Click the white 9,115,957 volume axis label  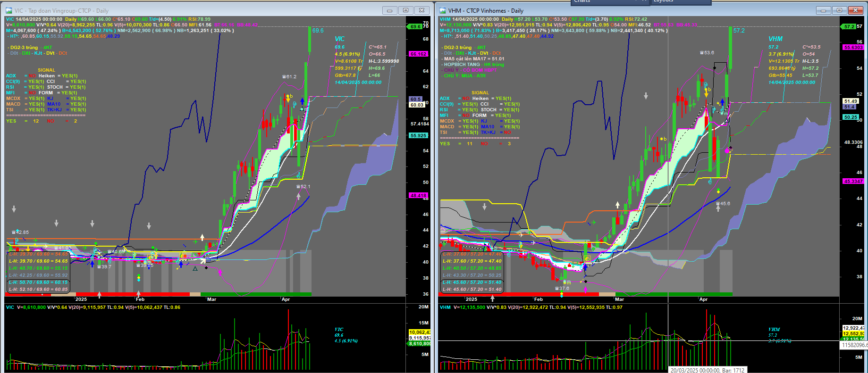tap(420, 338)
